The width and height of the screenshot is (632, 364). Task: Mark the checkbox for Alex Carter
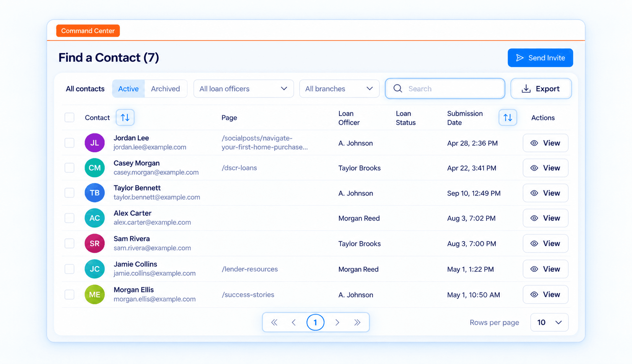pos(69,218)
